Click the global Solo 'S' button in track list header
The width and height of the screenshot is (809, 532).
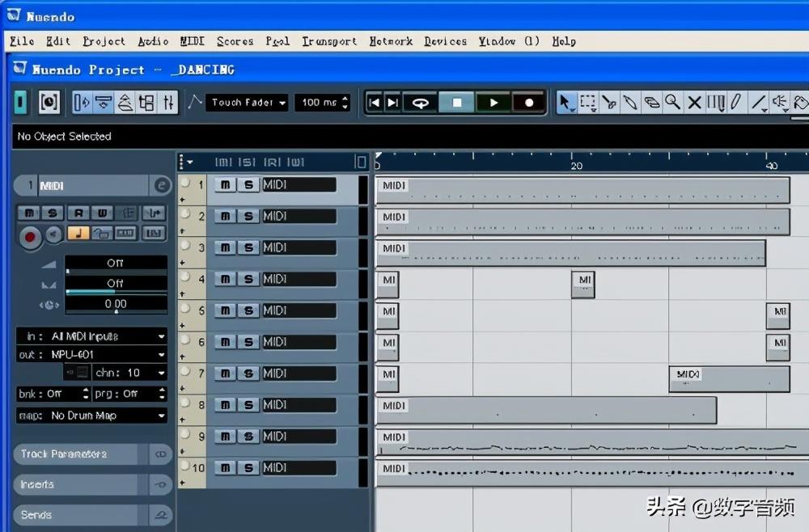coord(247,163)
